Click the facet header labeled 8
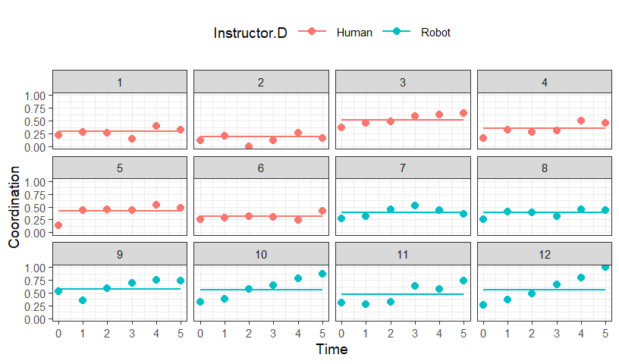619x364 pixels. (545, 168)
